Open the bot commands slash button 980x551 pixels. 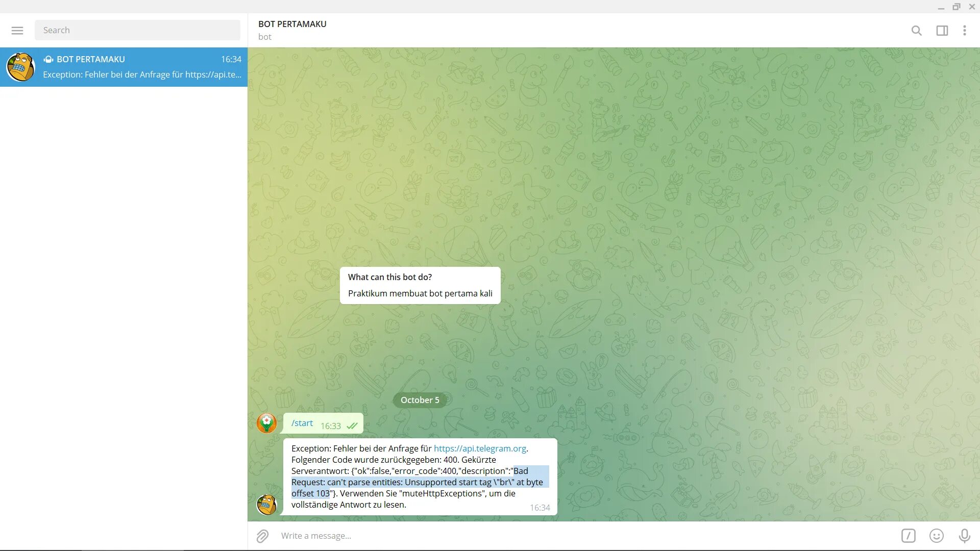tap(908, 536)
